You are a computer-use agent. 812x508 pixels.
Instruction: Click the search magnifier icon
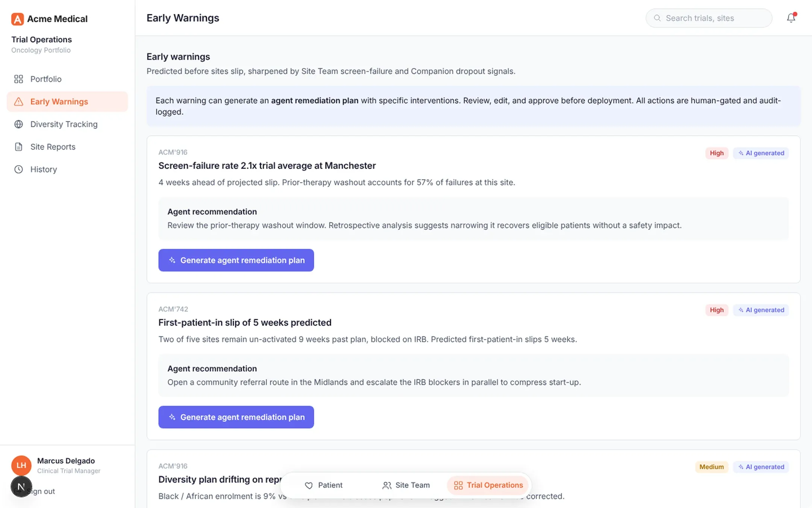pyautogui.click(x=657, y=18)
